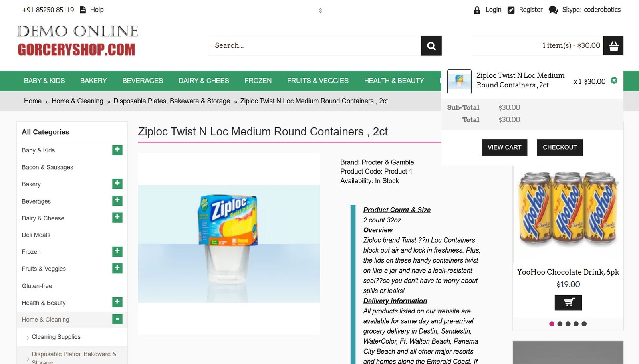Expand the Baby & Kids category
This screenshot has width=639, height=364.
pos(117,150)
